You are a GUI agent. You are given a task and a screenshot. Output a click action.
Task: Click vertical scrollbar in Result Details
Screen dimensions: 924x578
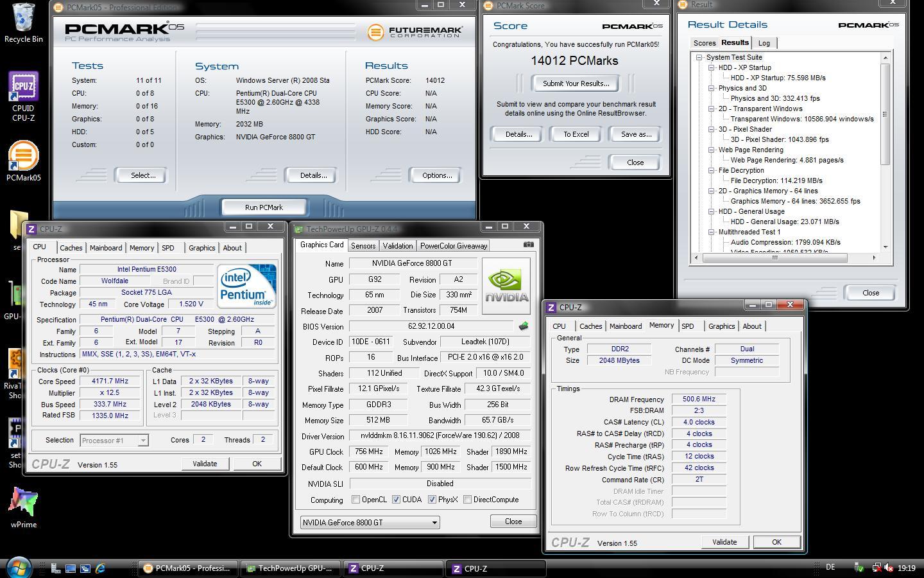coord(886,114)
